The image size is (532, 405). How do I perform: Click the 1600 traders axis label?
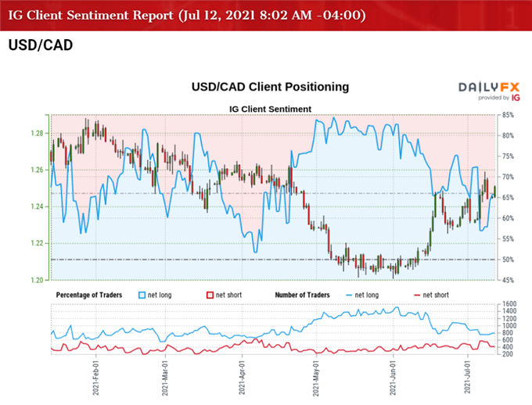509,304
